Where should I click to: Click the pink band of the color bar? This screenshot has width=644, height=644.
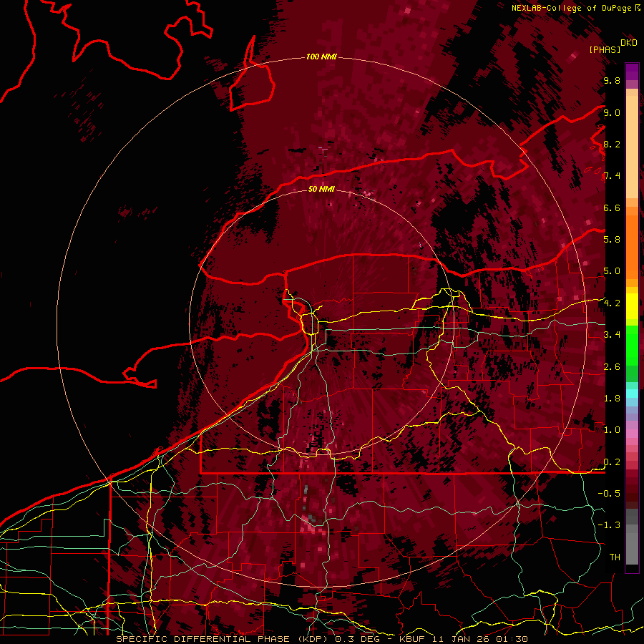click(632, 433)
